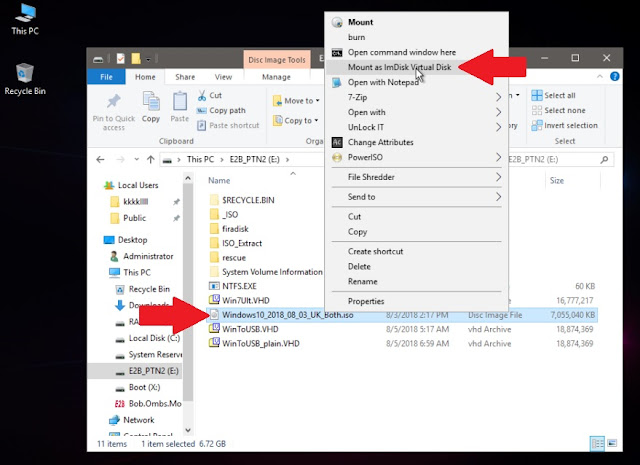Click Select none in the ribbon

click(558, 110)
